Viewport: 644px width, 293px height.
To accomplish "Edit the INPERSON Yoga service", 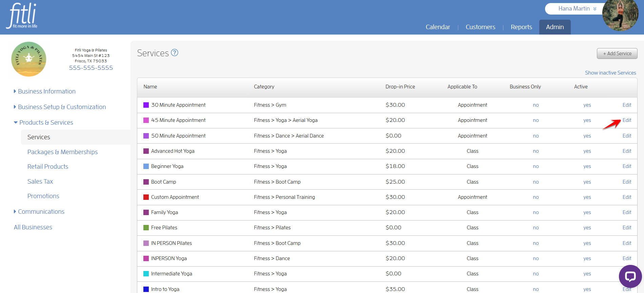I will (627, 258).
